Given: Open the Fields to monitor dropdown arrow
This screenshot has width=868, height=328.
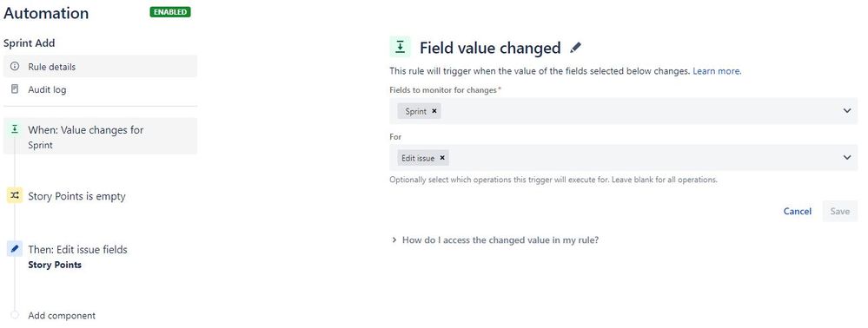Looking at the screenshot, I should pyautogui.click(x=847, y=111).
